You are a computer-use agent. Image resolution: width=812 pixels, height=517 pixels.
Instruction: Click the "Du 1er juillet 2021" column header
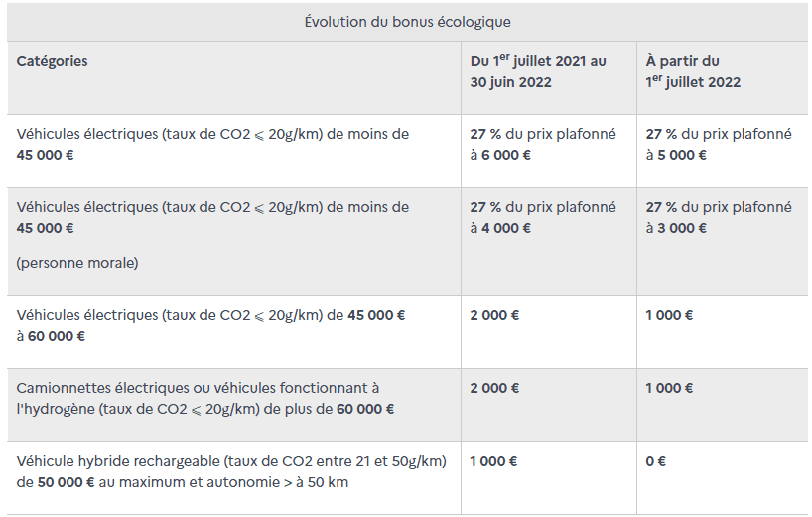[538, 71]
